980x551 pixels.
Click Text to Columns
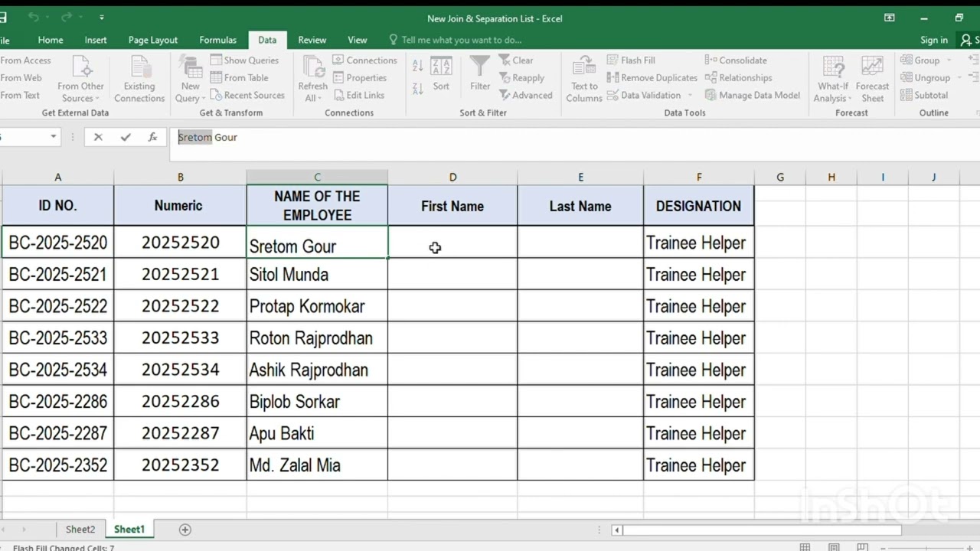click(x=584, y=79)
